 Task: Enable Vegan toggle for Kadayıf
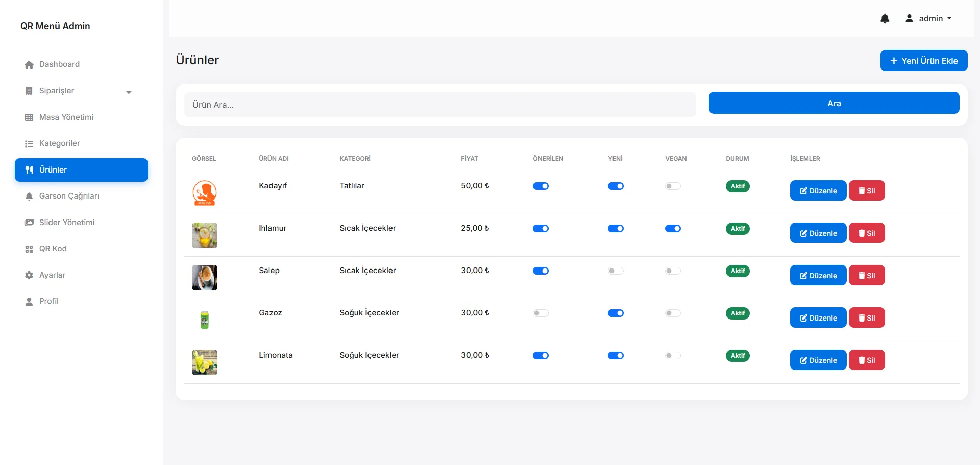click(673, 186)
